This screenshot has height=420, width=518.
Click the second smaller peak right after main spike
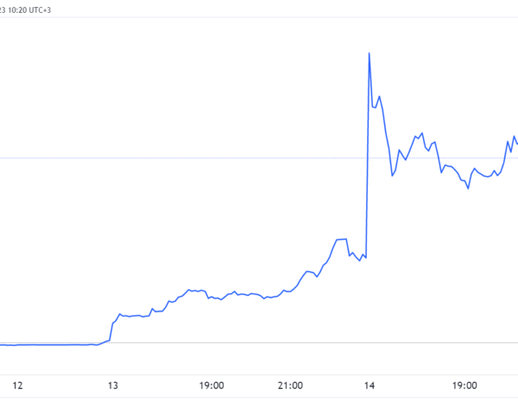pyautogui.click(x=379, y=97)
